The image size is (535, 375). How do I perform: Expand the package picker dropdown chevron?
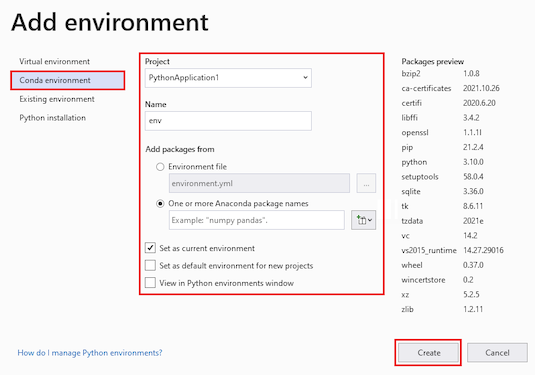370,220
